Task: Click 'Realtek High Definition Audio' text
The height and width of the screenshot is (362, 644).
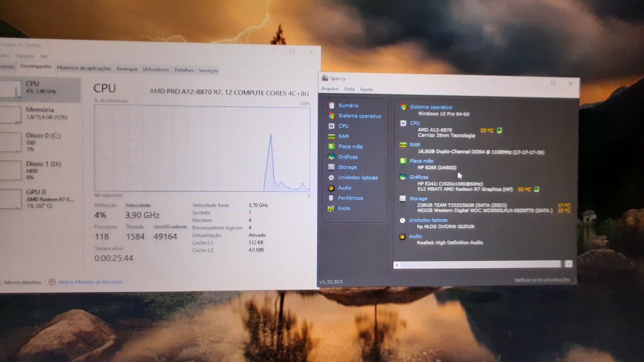Action: coord(449,243)
